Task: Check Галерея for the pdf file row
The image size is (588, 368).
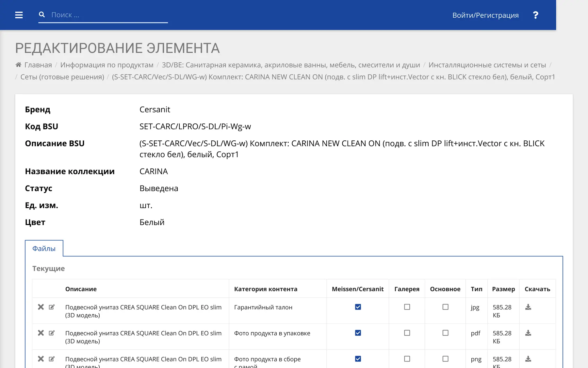Action: (407, 333)
